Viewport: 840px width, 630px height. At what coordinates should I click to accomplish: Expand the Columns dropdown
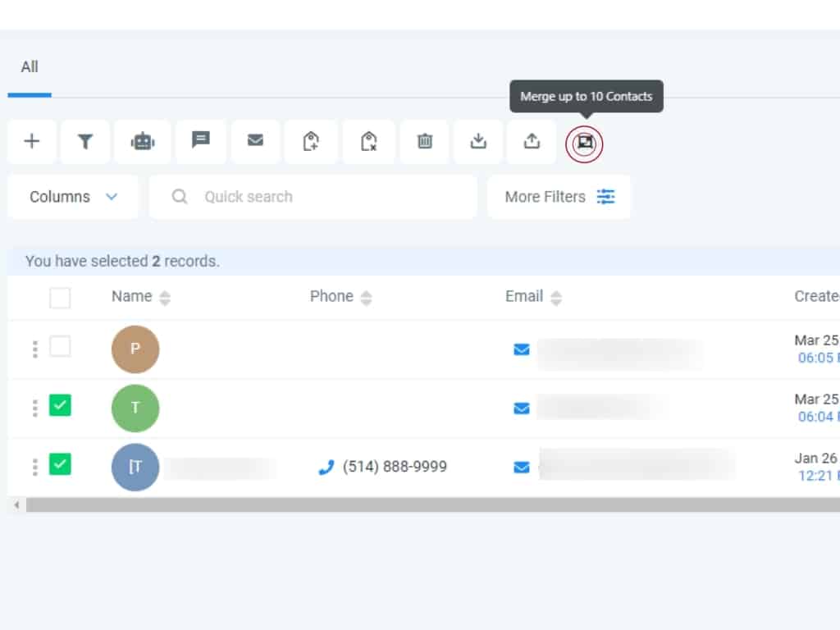(x=73, y=197)
